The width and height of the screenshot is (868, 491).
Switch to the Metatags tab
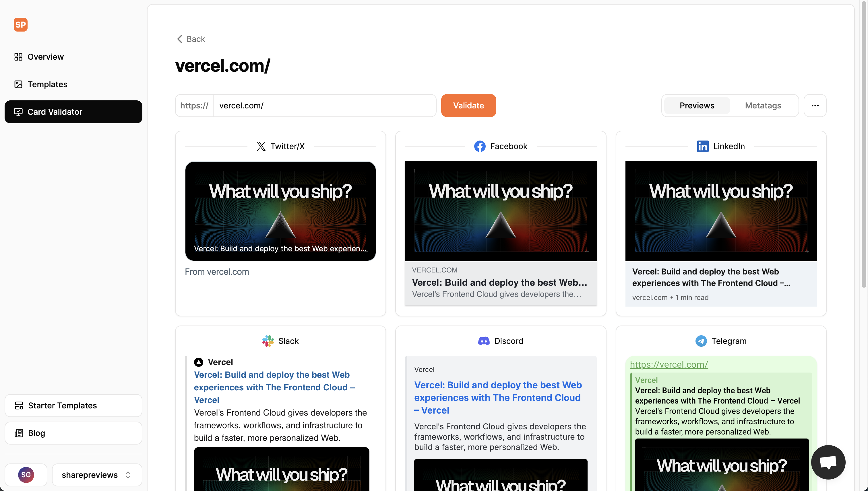[x=763, y=106]
